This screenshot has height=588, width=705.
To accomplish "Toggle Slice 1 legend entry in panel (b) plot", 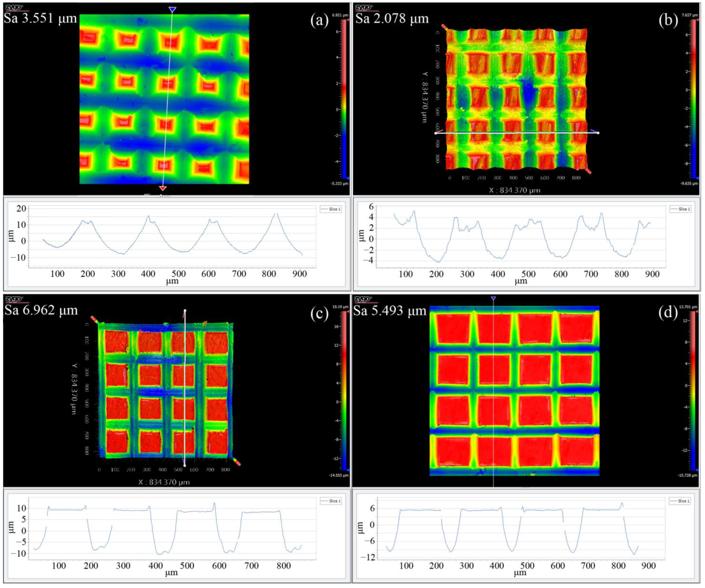I will [x=680, y=209].
